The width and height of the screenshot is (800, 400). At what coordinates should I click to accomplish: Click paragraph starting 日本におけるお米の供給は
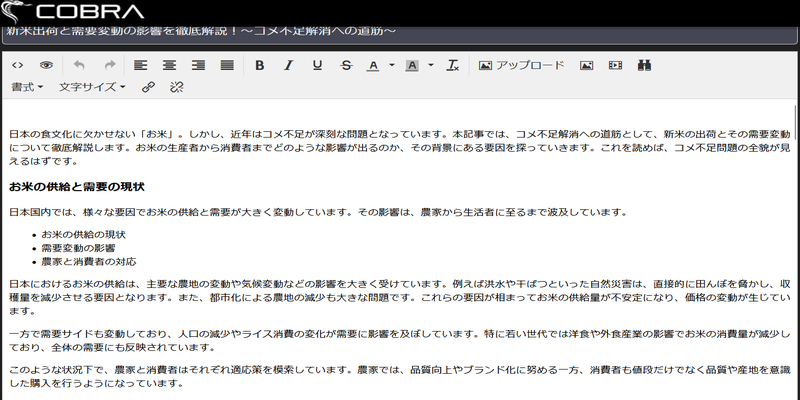400,297
